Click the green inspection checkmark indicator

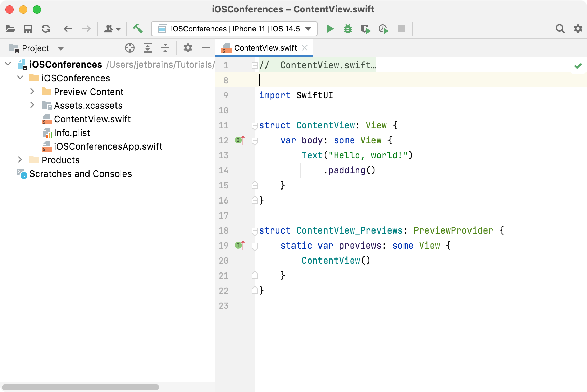578,66
